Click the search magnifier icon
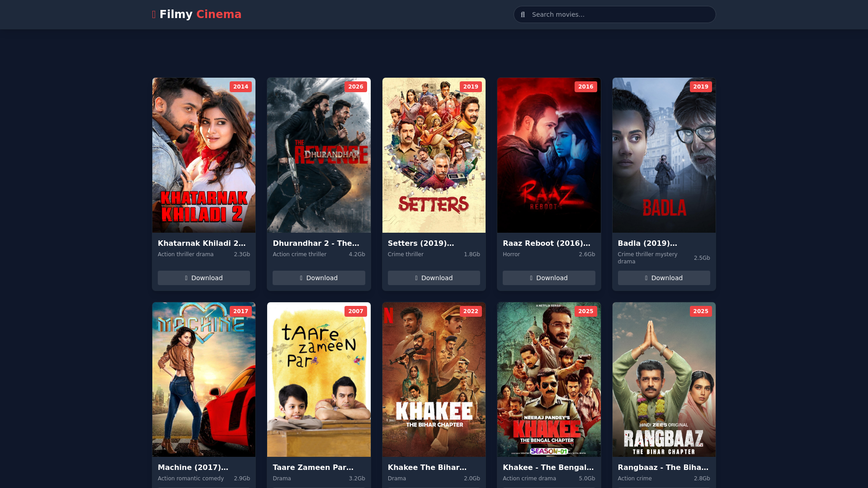Viewport: 868px width, 488px height. coord(523,14)
